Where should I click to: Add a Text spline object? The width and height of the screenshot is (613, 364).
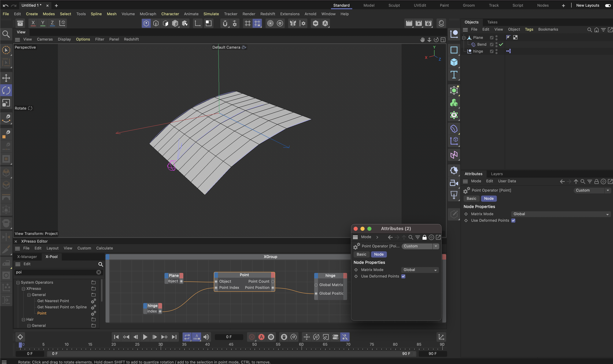[454, 75]
